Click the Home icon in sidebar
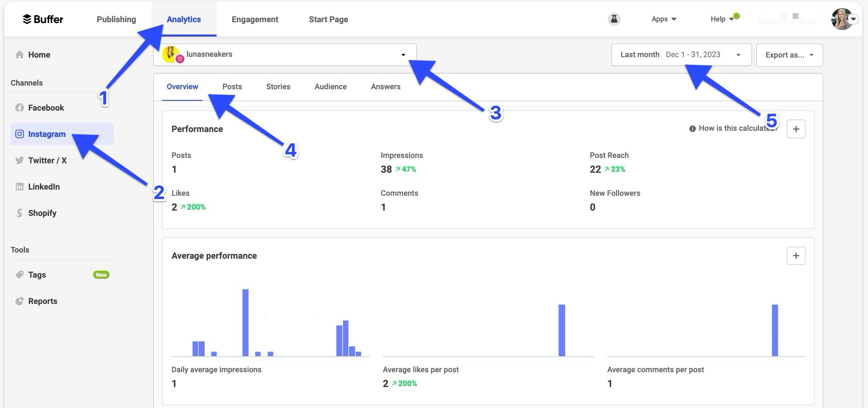This screenshot has width=868, height=408. pyautogui.click(x=19, y=54)
